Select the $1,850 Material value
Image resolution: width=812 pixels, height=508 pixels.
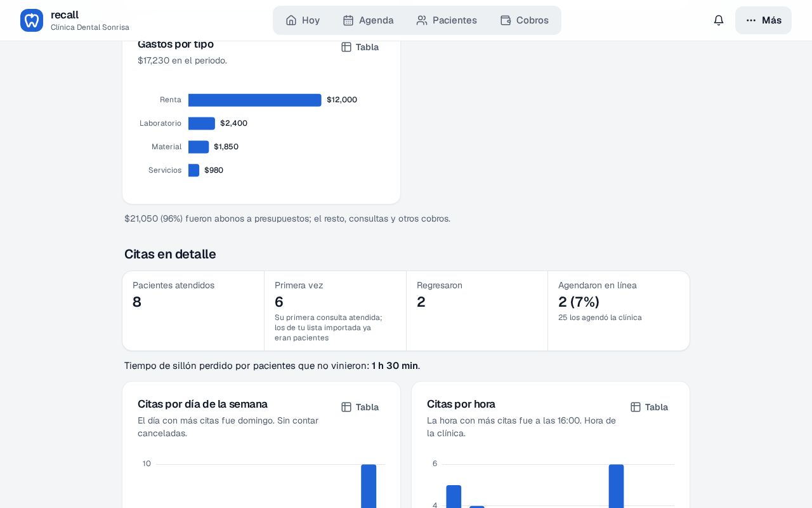[226, 147]
